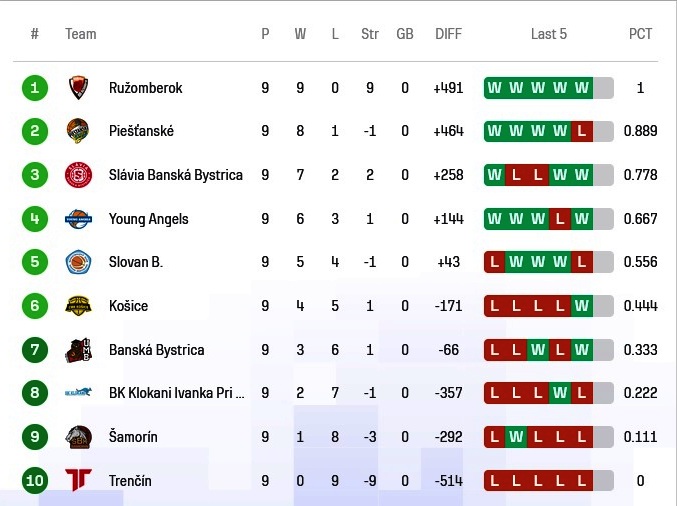677x506 pixels.
Task: Sort table by PCT column header
Action: (x=640, y=34)
